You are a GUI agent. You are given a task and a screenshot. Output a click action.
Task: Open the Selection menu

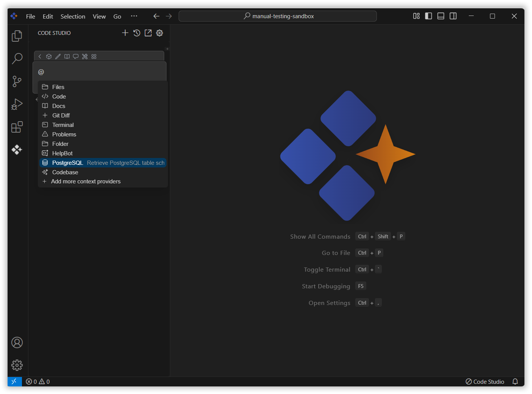coord(73,16)
